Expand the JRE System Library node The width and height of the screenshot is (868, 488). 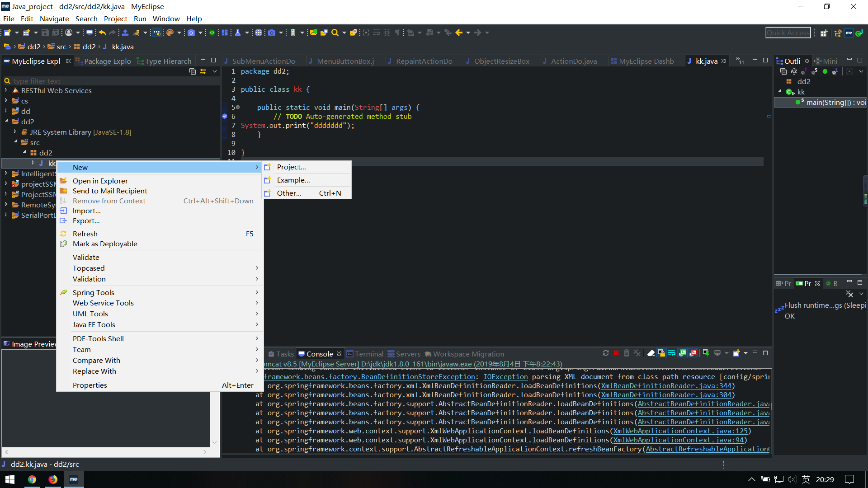(x=15, y=132)
